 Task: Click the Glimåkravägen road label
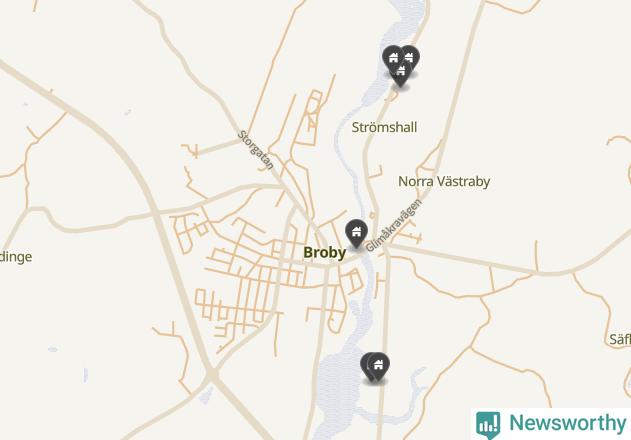394,225
